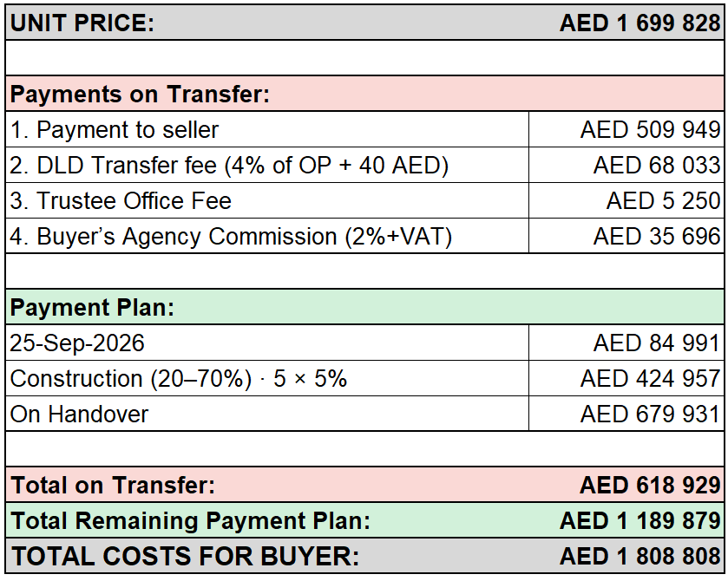Select the 25-Sep-2026 date cell
The width and height of the screenshot is (728, 581).
click(x=267, y=343)
